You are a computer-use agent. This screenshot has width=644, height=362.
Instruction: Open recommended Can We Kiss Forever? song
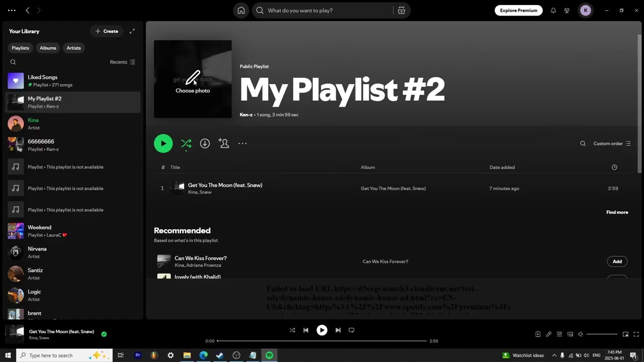tap(200, 258)
